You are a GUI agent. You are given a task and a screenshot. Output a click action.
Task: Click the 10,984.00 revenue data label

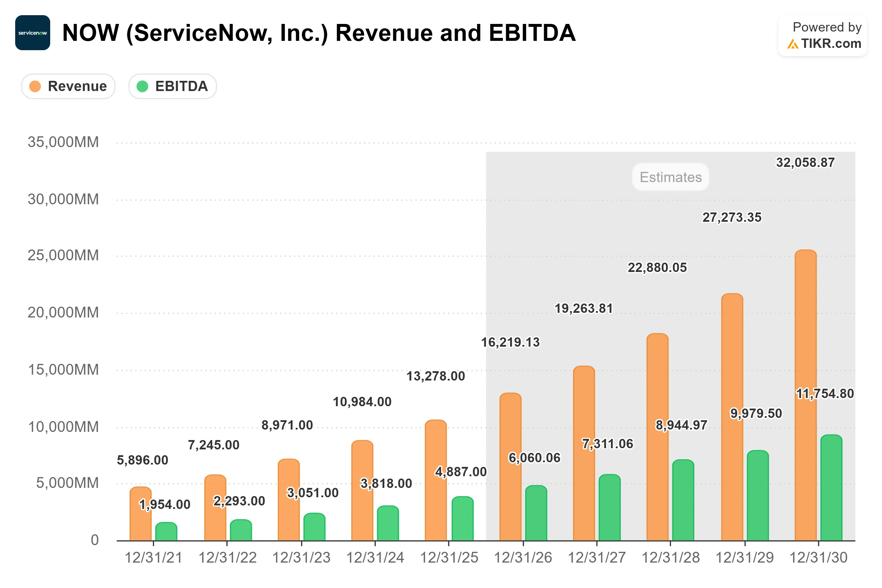click(x=362, y=402)
